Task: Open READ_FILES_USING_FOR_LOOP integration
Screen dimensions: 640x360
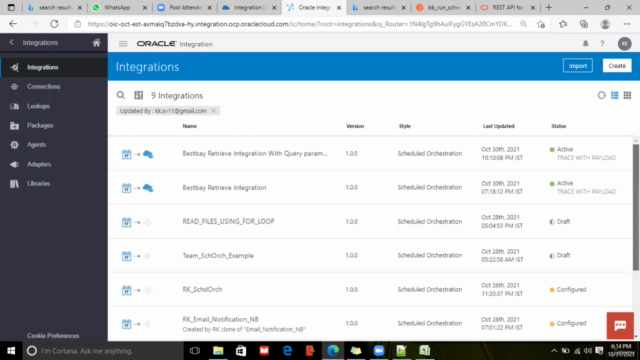Action: [228, 222]
